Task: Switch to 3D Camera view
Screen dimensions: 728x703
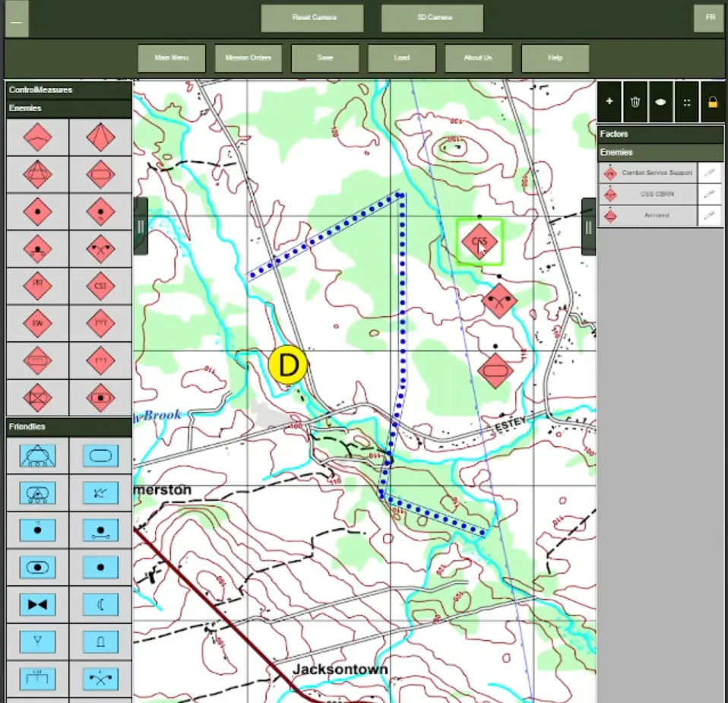Action: coord(432,18)
